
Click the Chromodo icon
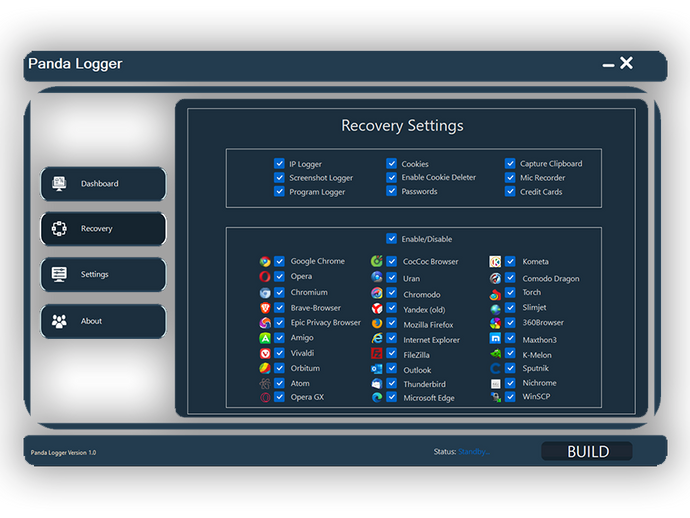pos(377,293)
